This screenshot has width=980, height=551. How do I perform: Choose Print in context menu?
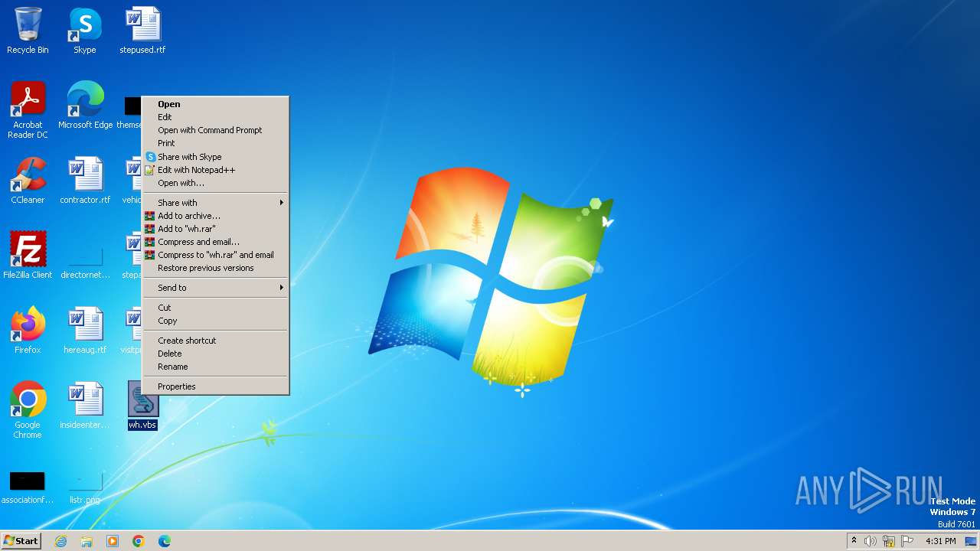(x=215, y=143)
